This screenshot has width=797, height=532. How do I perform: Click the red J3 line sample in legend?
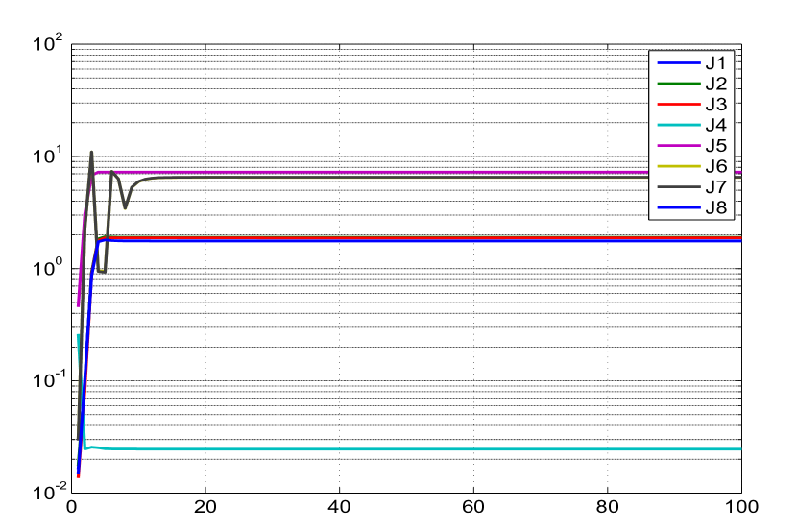[x=677, y=105]
